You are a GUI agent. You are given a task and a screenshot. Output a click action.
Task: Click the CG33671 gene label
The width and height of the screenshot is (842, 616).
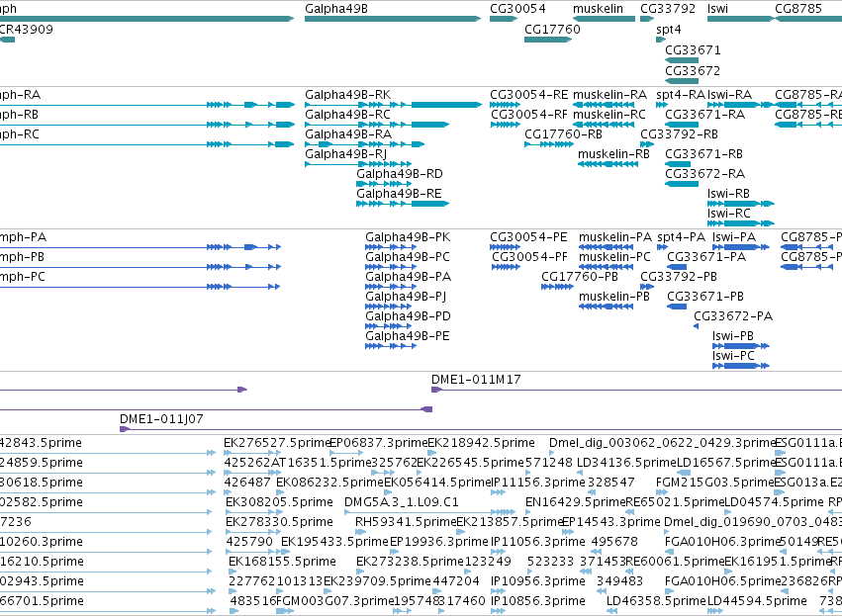pyautogui.click(x=693, y=49)
